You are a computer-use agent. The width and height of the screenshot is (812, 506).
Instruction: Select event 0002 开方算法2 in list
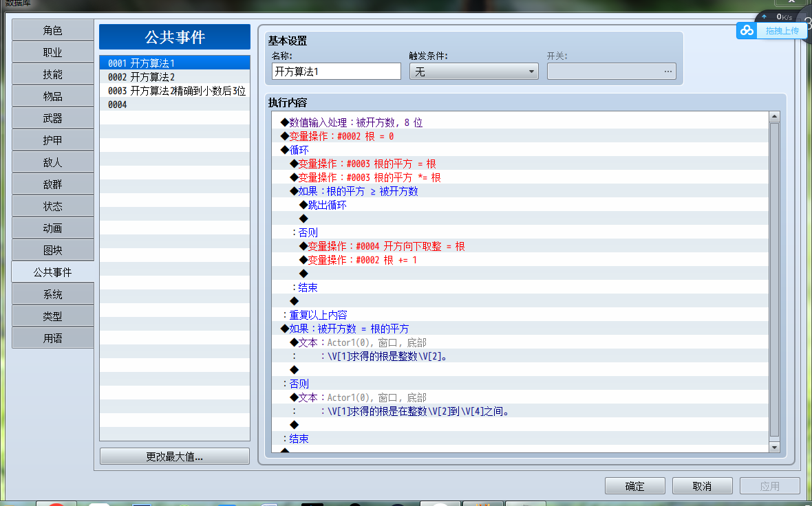(175, 77)
